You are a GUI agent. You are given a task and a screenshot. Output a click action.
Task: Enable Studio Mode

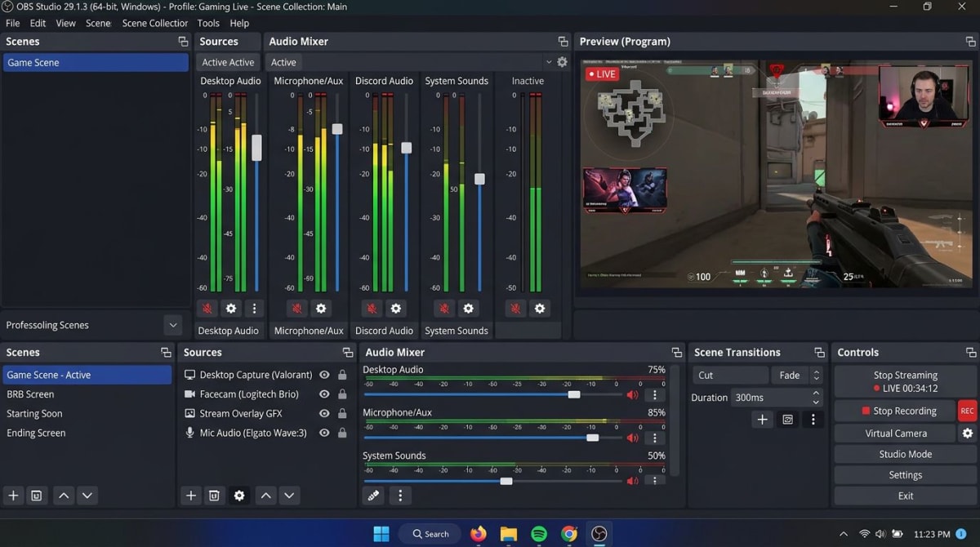tap(904, 454)
